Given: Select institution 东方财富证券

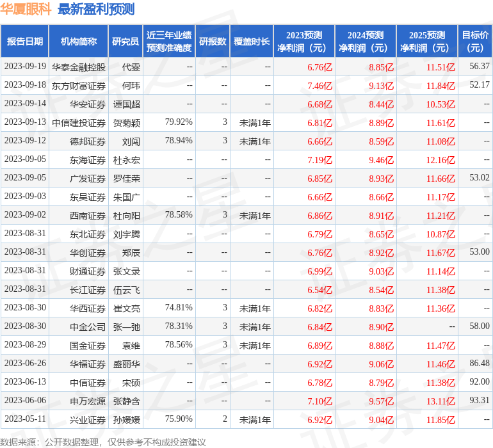Looking at the screenshot, I should coord(79,86).
